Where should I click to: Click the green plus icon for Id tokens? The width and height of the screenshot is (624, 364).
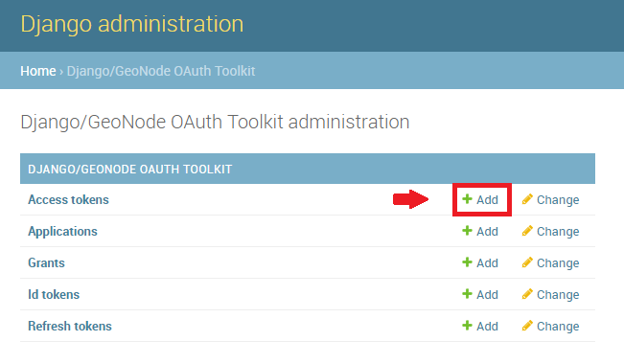467,294
